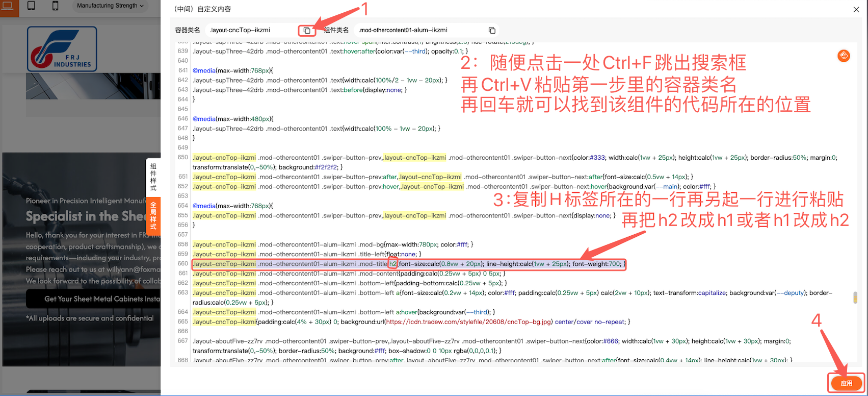The height and width of the screenshot is (396, 868).
Task: Click the FRJ Industries logo
Action: pyautogui.click(x=62, y=49)
